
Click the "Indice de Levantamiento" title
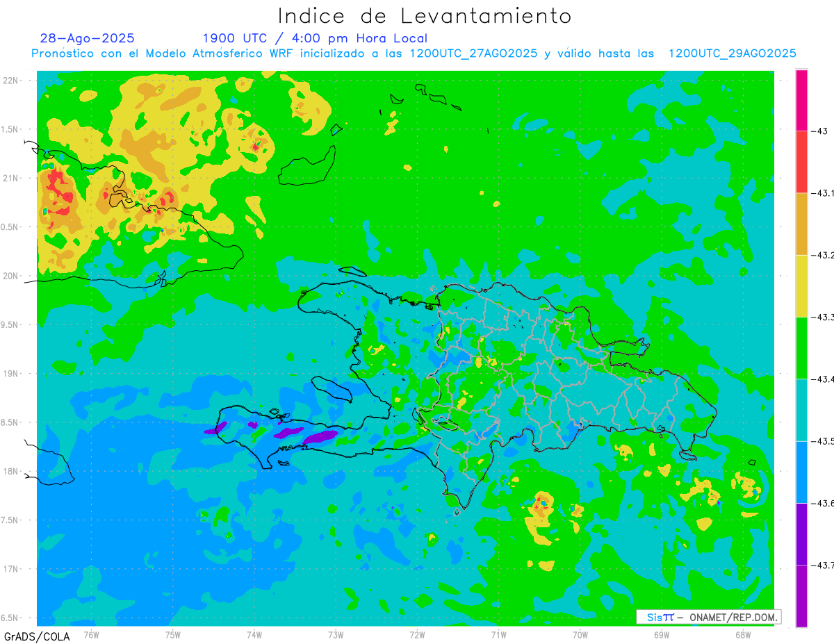coord(425,15)
